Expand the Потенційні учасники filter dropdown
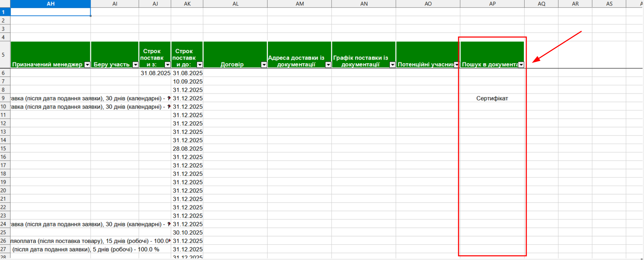The width and height of the screenshot is (644, 260). [456, 65]
